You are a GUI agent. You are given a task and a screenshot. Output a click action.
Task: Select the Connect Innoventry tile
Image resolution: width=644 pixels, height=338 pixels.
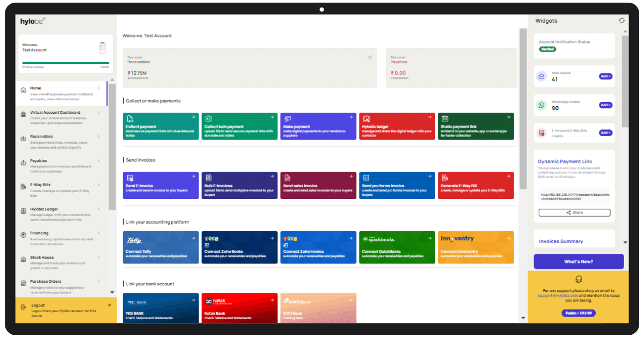[x=476, y=247]
